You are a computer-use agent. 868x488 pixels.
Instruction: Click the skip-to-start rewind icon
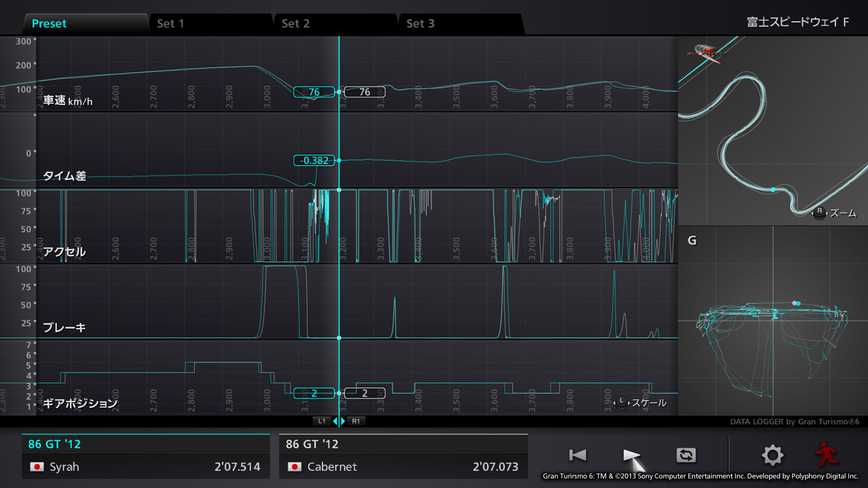577,455
